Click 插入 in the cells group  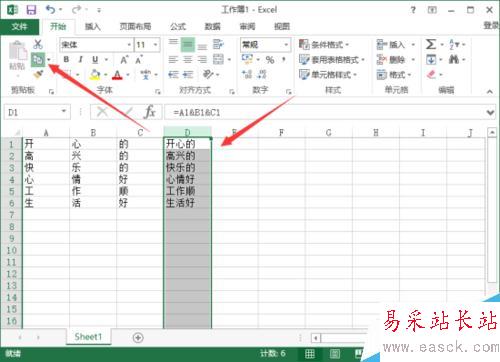pos(391,44)
